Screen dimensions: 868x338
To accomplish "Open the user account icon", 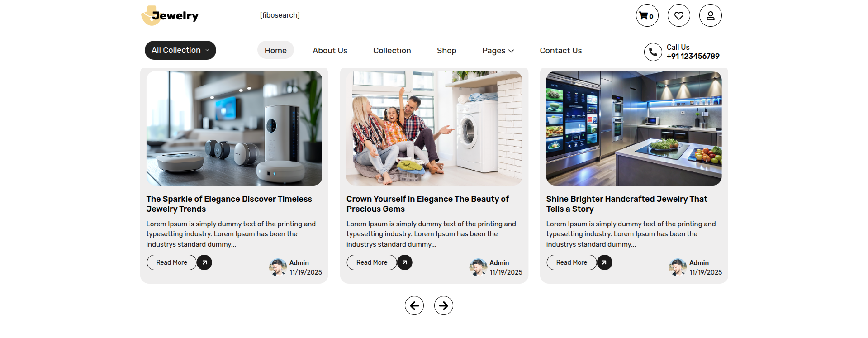I will (x=710, y=16).
